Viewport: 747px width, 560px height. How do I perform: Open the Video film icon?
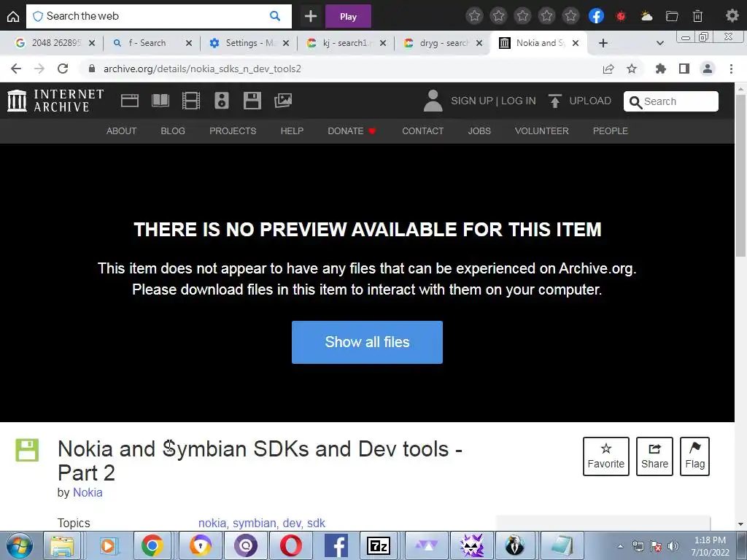pyautogui.click(x=191, y=101)
